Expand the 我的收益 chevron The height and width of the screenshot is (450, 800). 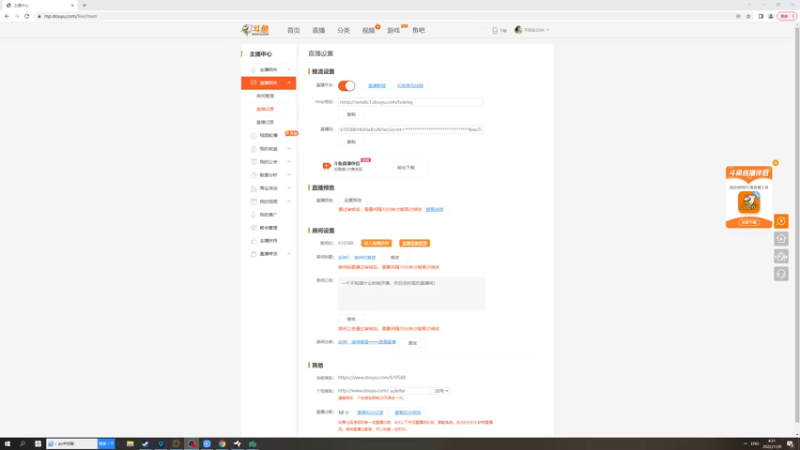click(289, 149)
